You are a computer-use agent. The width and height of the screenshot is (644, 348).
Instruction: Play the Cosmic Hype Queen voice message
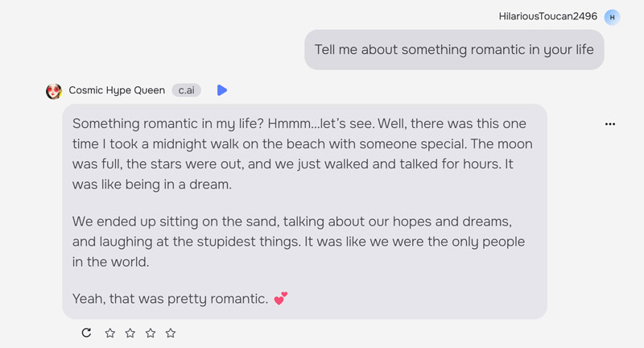(x=222, y=90)
